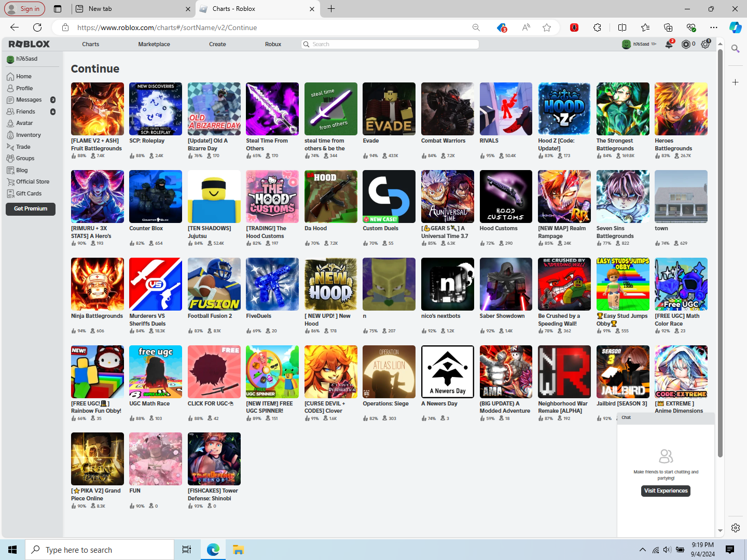Open the Home sidebar icon
The width and height of the screenshot is (747, 560).
pos(10,76)
